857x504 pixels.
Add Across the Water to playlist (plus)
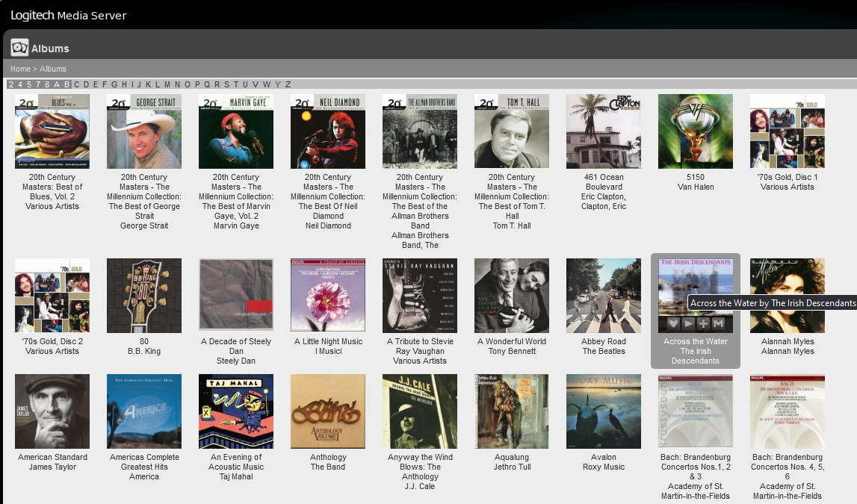click(x=703, y=324)
